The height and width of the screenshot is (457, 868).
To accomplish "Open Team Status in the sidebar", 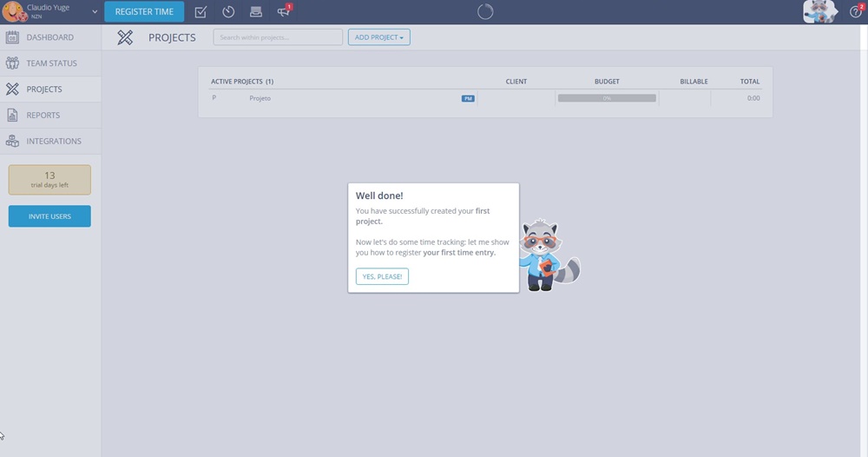I will tap(51, 63).
